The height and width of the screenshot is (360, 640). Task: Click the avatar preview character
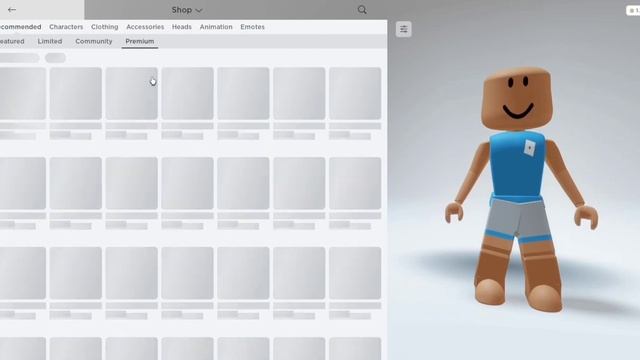click(521, 190)
